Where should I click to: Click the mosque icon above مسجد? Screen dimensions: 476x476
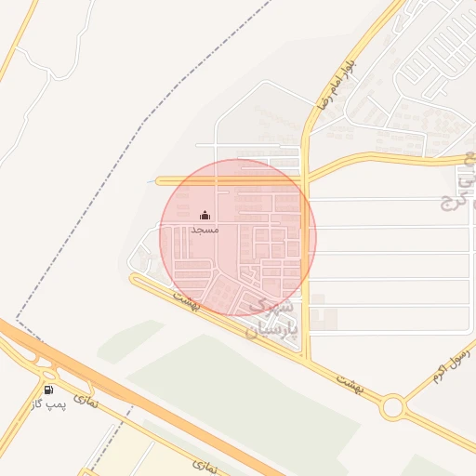tap(205, 215)
